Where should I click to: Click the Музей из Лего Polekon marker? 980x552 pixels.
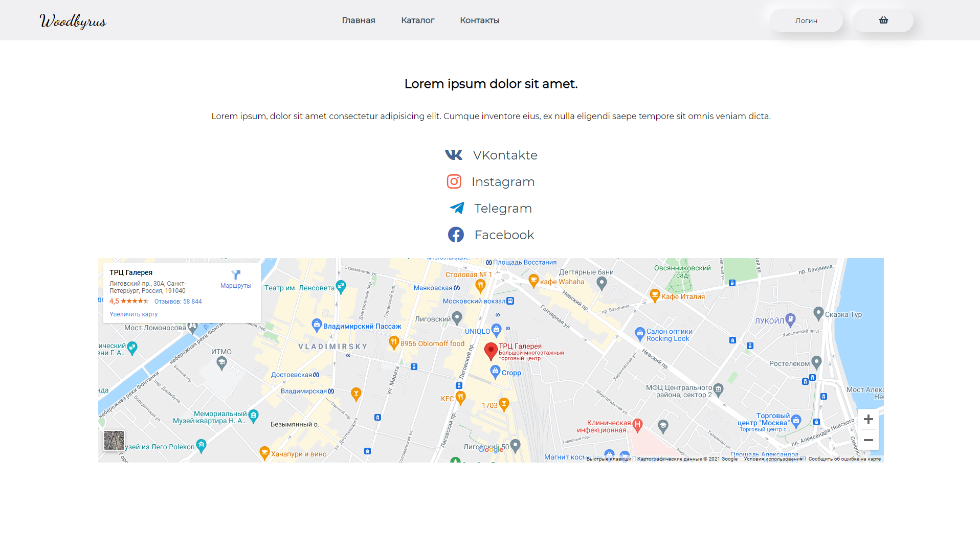[201, 446]
